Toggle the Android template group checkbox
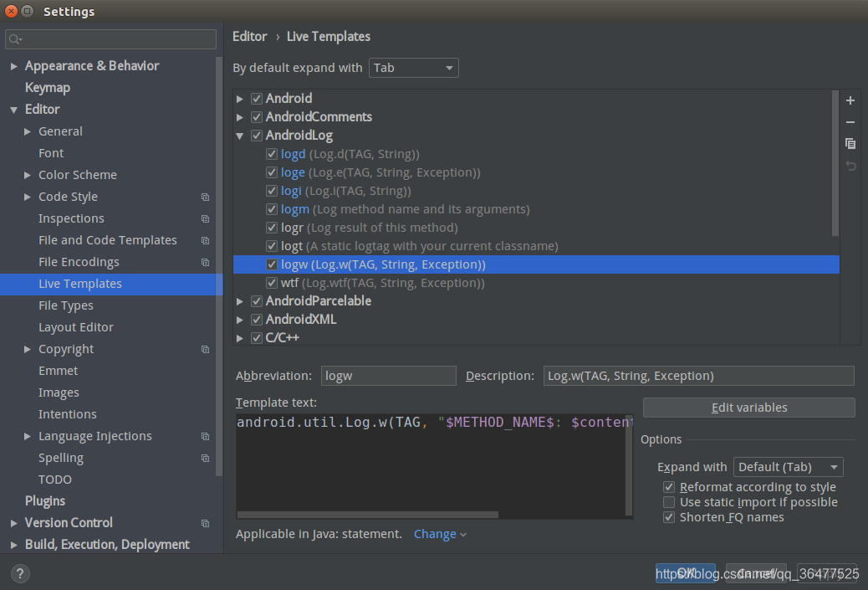 click(x=257, y=99)
